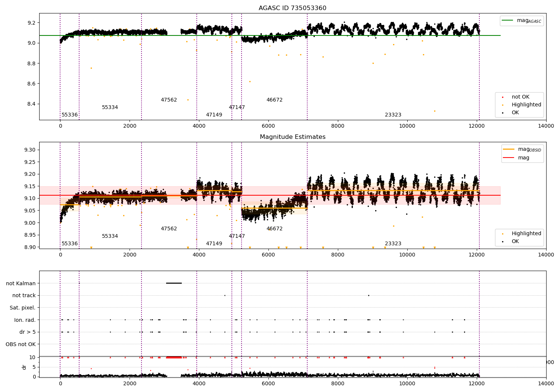Click OK in the Magnitude Estimates legend
560x392 pixels.
point(510,242)
